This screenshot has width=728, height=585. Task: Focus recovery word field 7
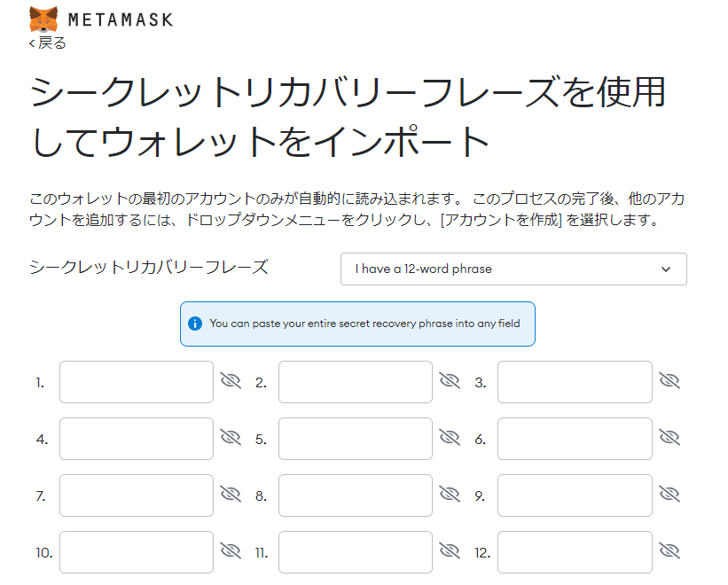point(137,495)
